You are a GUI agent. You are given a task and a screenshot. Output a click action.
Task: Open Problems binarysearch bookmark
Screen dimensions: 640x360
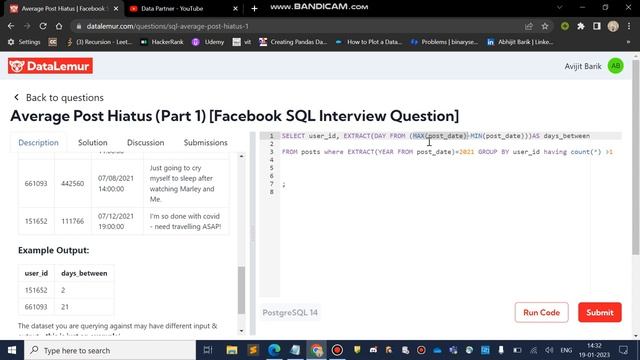click(x=444, y=42)
